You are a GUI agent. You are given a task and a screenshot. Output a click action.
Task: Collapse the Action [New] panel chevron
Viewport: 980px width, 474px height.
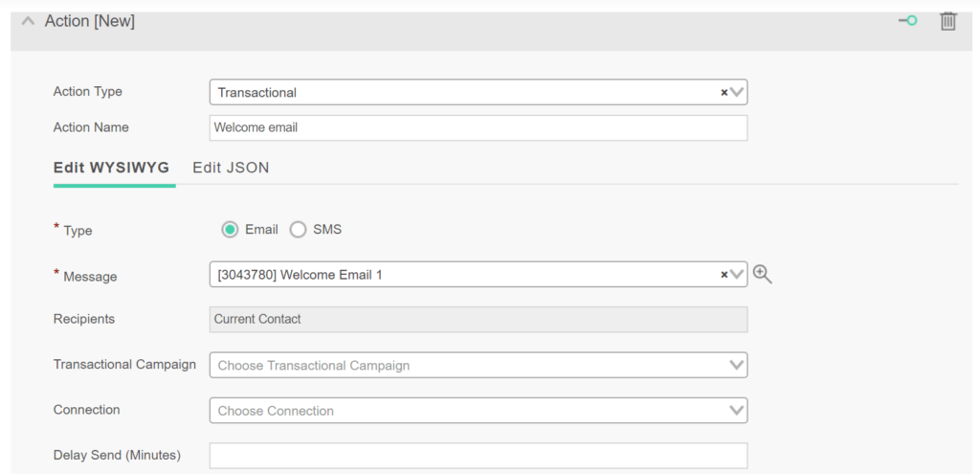point(28,21)
